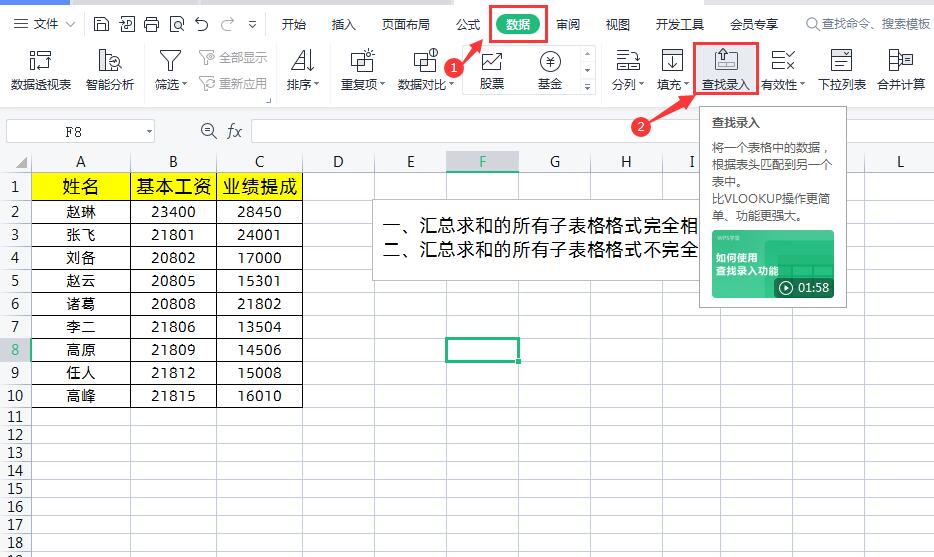Viewport: 934px width, 557px height.
Task: Expand the Name Box dropdown arrow
Action: pyautogui.click(x=149, y=132)
